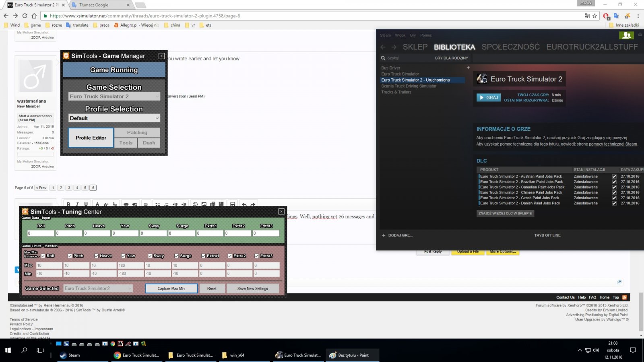Save the draft using the floppy icon
The width and height of the screenshot is (644, 362).
pyautogui.click(x=232, y=204)
